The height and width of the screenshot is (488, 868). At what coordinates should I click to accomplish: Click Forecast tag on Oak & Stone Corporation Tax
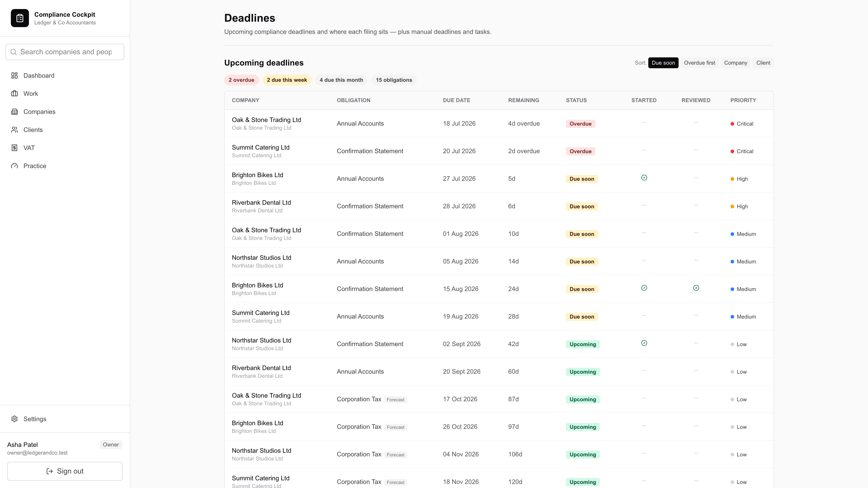click(x=396, y=400)
